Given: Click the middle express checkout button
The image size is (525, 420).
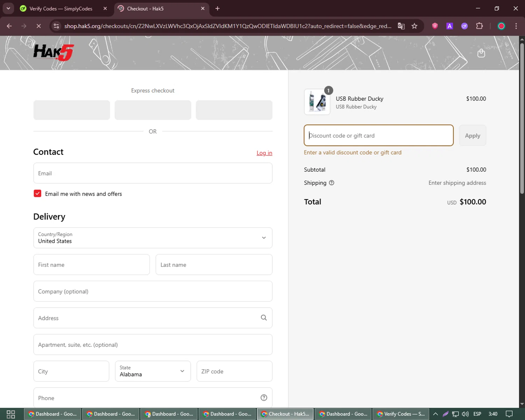Looking at the screenshot, I should (x=153, y=110).
